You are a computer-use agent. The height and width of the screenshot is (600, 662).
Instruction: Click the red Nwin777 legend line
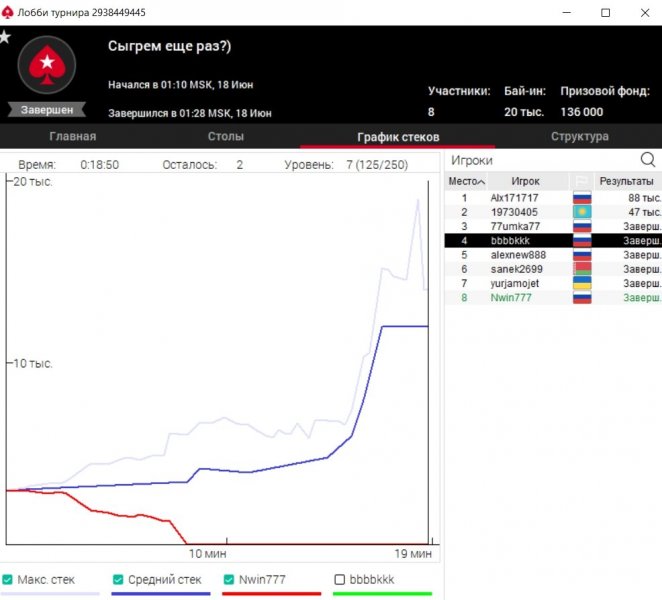270,593
